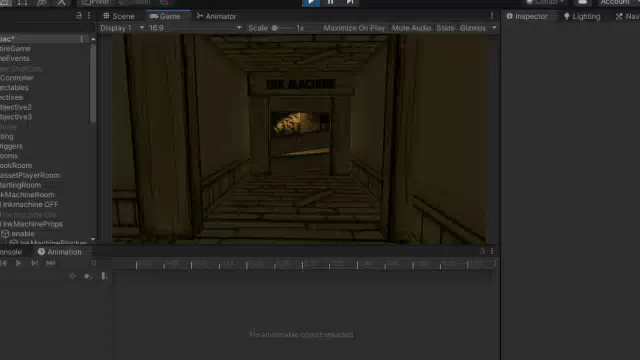This screenshot has height=360, width=640.
Task: Select InkMachineProps in the hierarchy
Action: point(32,224)
